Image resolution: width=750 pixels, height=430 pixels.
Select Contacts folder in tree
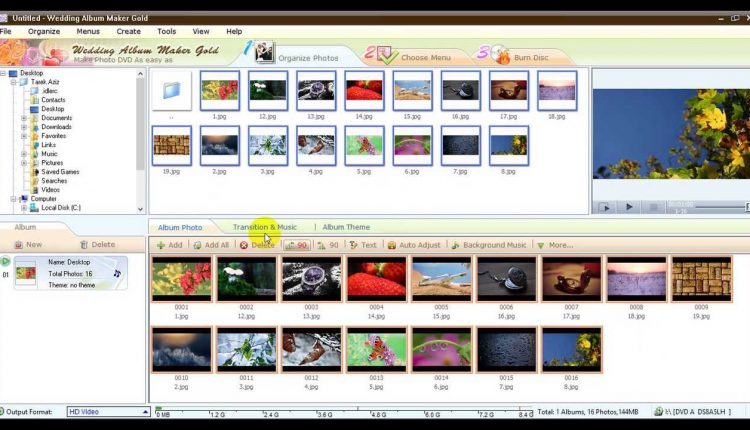point(53,100)
